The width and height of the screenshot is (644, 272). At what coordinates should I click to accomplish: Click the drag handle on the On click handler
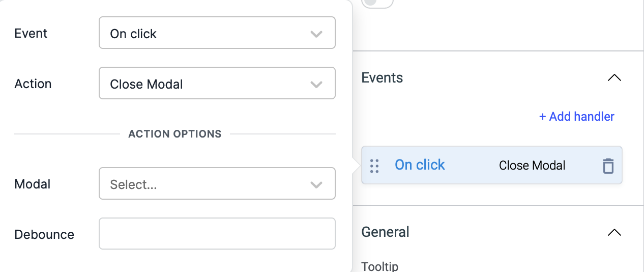374,166
